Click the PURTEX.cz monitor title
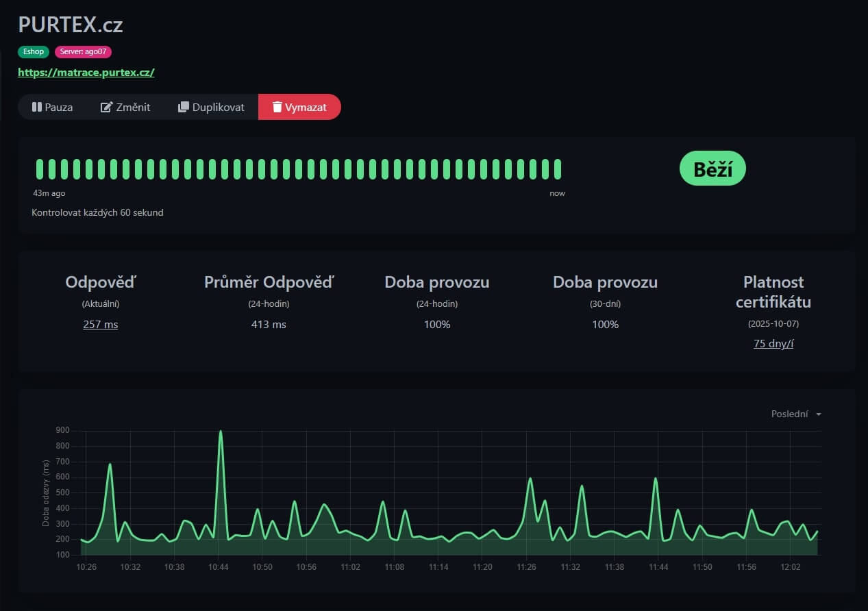 click(71, 25)
